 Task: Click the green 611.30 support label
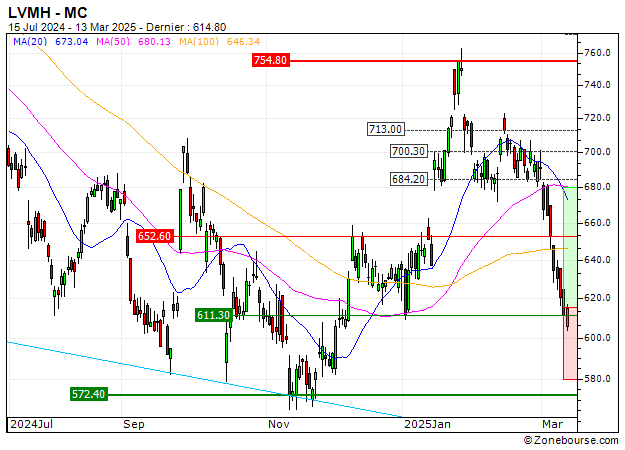click(x=214, y=315)
